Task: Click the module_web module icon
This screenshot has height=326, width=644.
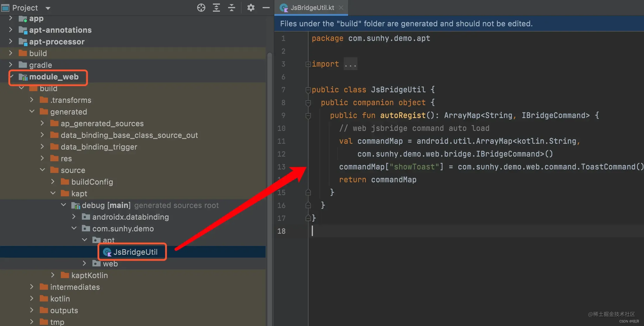Action: (x=23, y=77)
